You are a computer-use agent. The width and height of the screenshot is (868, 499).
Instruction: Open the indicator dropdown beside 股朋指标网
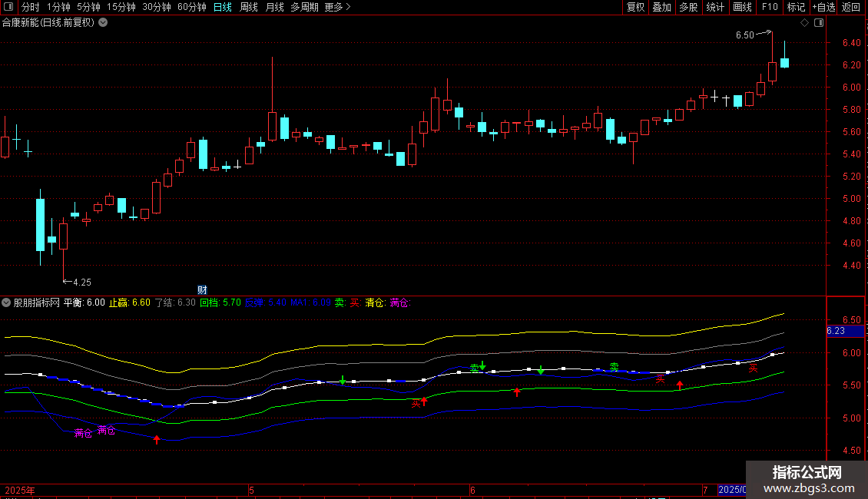coord(6,302)
